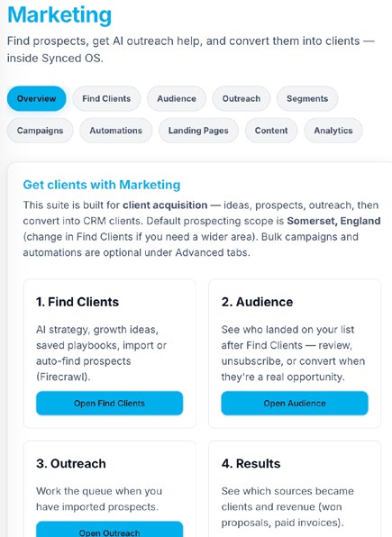This screenshot has width=392, height=537.
Task: Open the Audience tab
Action: coord(177,98)
